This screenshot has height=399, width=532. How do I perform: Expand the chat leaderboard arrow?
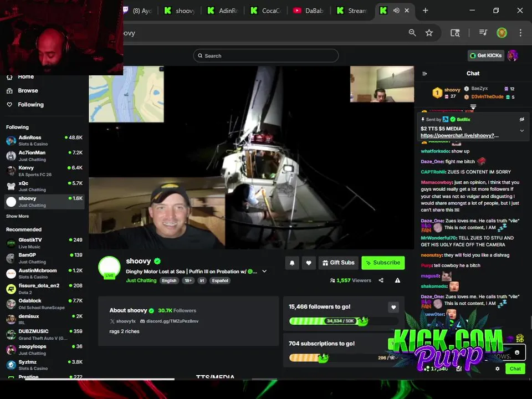click(473, 107)
